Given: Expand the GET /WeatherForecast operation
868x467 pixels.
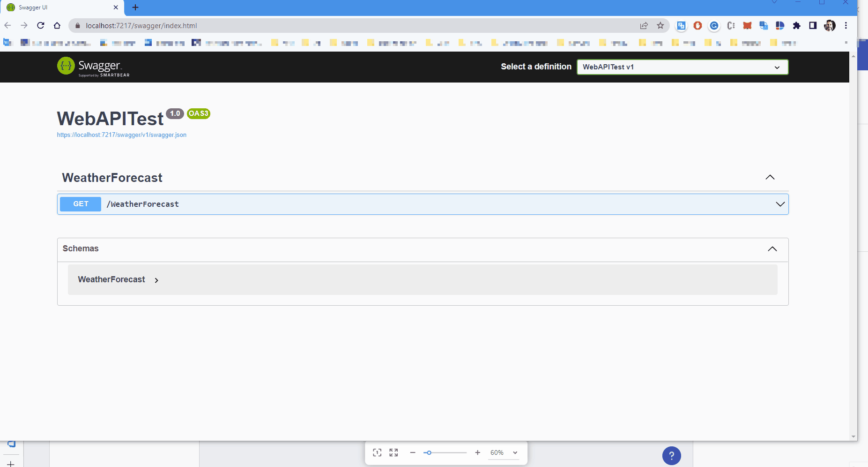Looking at the screenshot, I should 780,204.
